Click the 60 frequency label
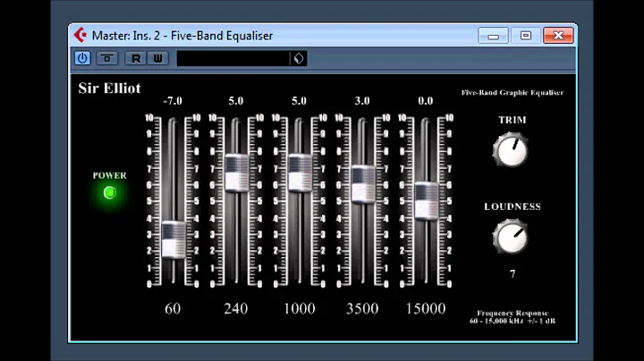 pos(173,308)
